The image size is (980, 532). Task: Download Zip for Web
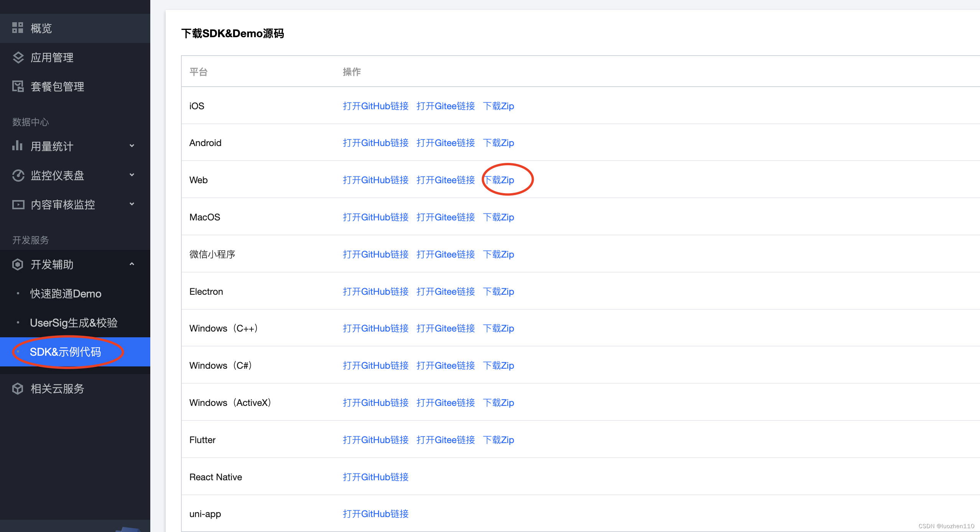(498, 180)
